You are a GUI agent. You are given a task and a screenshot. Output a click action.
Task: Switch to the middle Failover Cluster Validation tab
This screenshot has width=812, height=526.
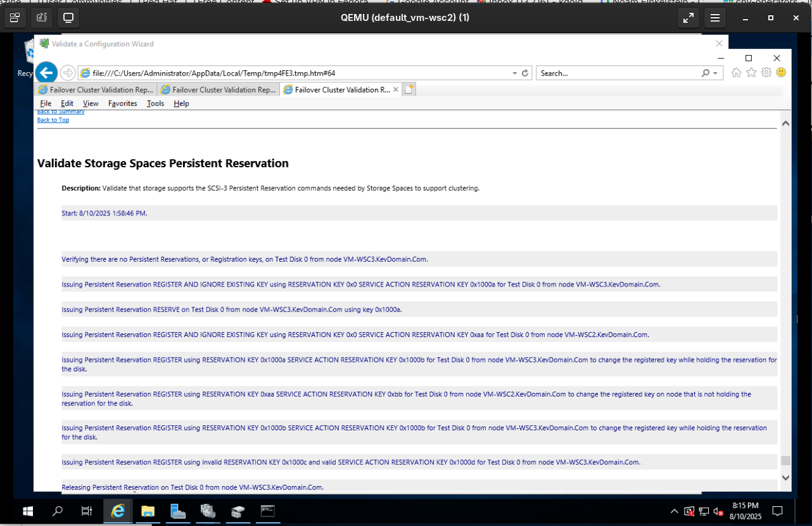click(219, 89)
